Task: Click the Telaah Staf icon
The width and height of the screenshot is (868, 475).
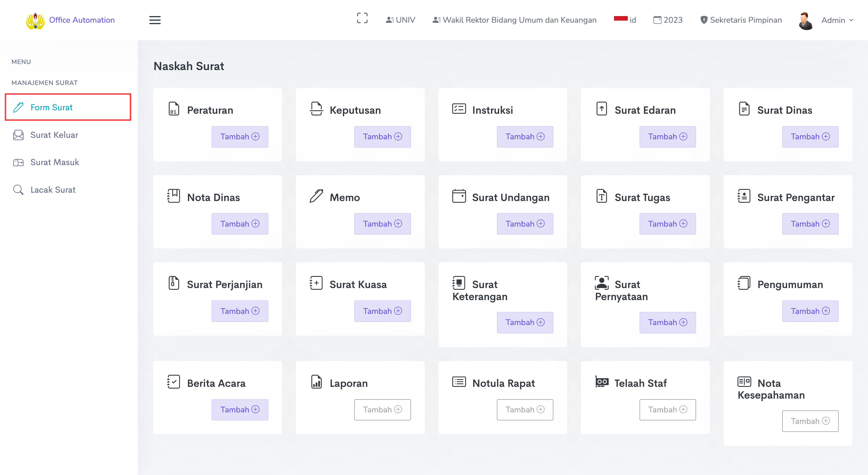Action: point(601,382)
